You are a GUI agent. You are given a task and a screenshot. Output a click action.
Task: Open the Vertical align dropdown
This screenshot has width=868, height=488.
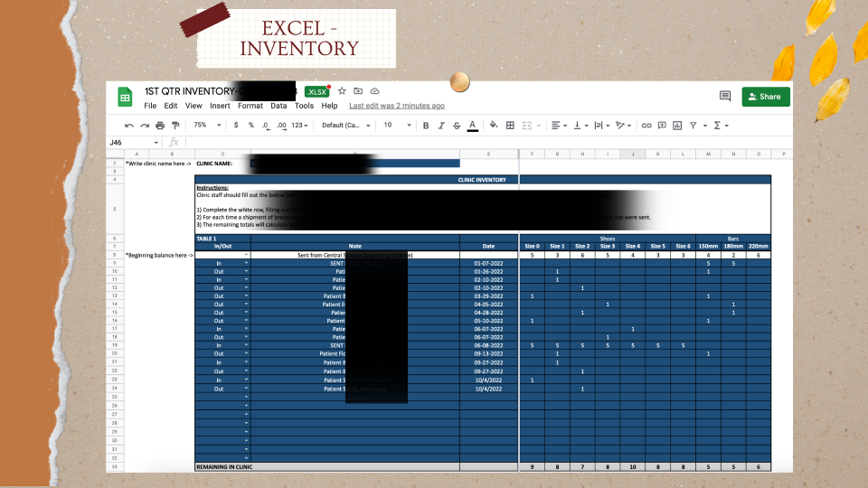point(580,126)
